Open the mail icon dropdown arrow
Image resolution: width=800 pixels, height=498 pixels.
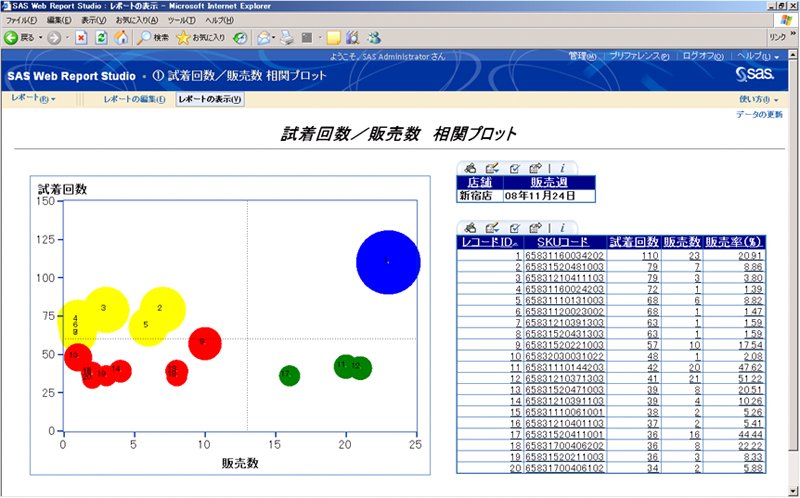(273, 38)
